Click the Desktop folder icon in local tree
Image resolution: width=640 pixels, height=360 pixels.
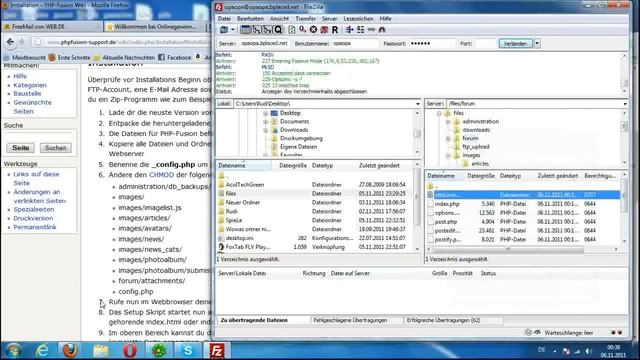click(x=274, y=113)
